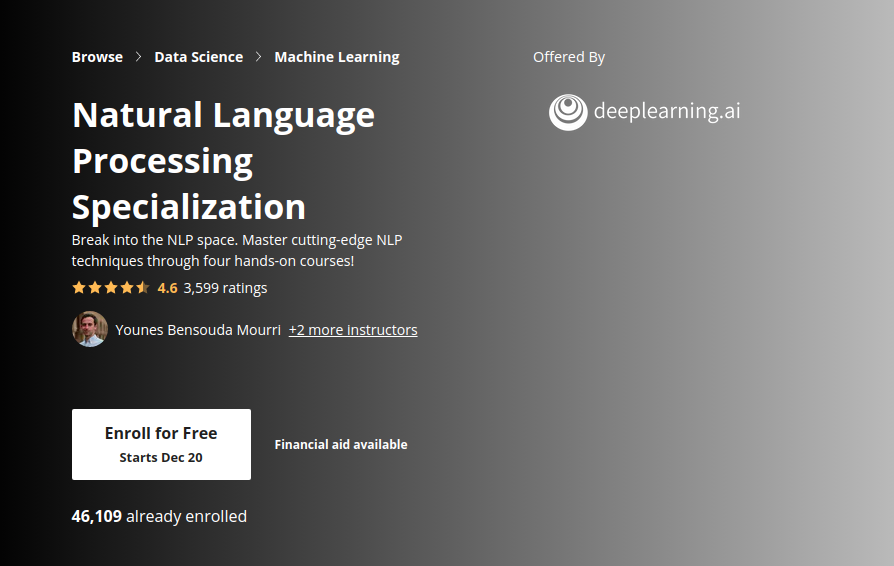Show +2 more instructors
The height and width of the screenshot is (566, 894).
(353, 330)
